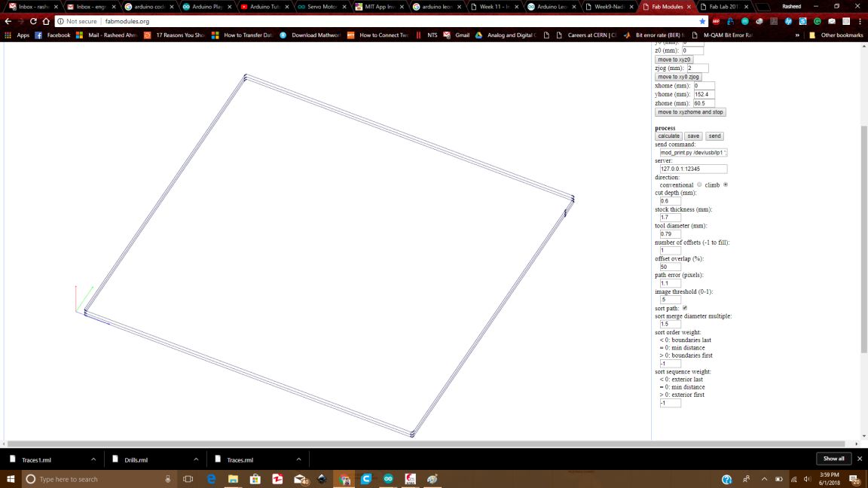The image size is (868, 488).
Task: Click the Cortana search box
Action: (99, 479)
